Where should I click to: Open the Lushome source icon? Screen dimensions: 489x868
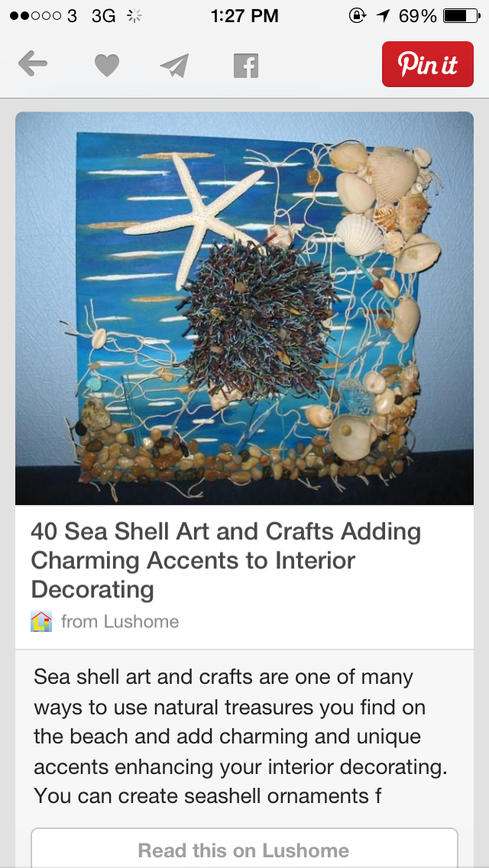tap(41, 621)
